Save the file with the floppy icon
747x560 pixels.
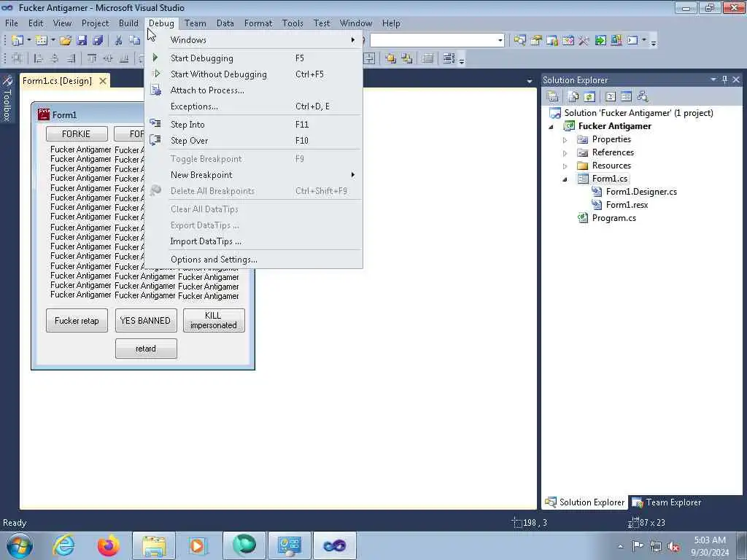pyautogui.click(x=82, y=41)
